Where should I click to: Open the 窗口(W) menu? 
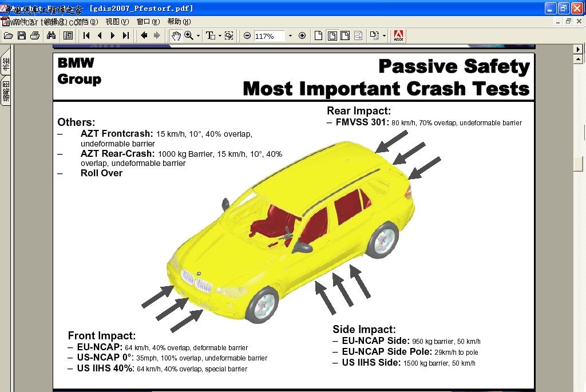148,22
